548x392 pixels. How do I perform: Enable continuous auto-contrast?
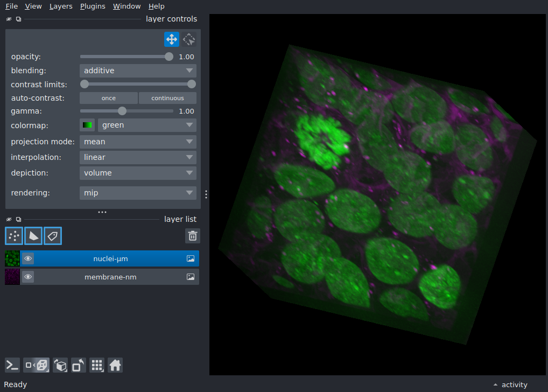coord(167,98)
